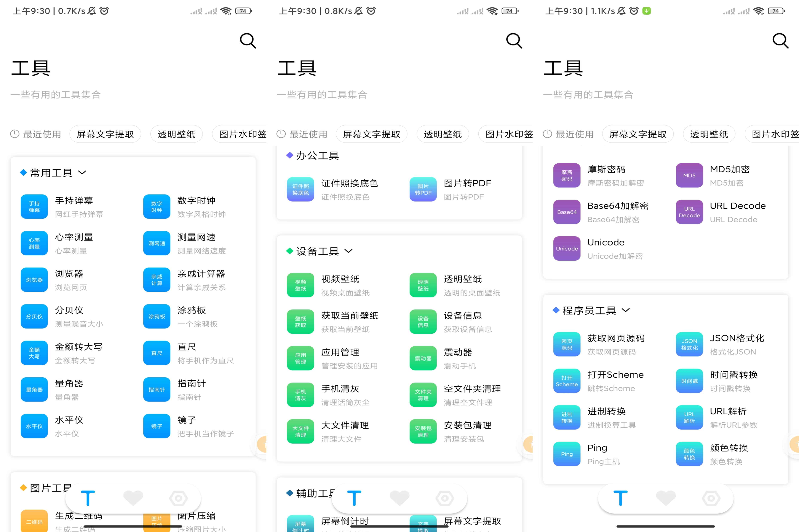Image resolution: width=799 pixels, height=532 pixels.
Task: Open settings hexagon tab on rightmost screen
Action: click(x=711, y=498)
